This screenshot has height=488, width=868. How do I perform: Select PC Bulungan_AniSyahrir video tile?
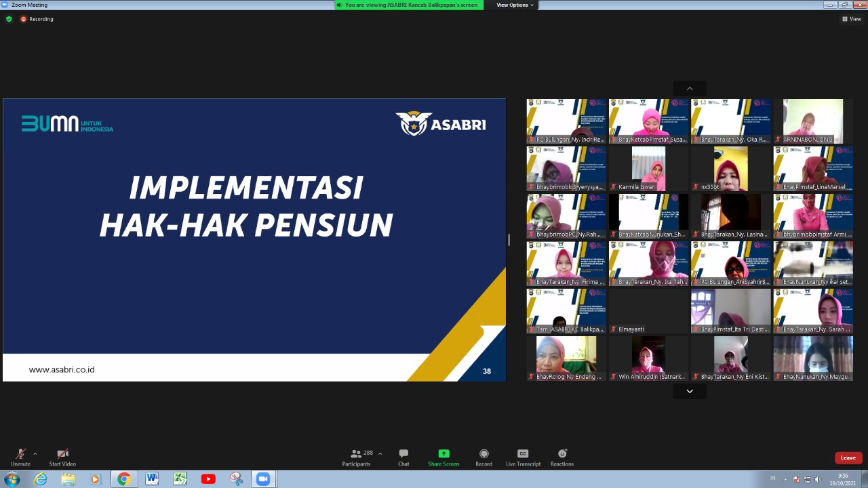[x=731, y=264]
